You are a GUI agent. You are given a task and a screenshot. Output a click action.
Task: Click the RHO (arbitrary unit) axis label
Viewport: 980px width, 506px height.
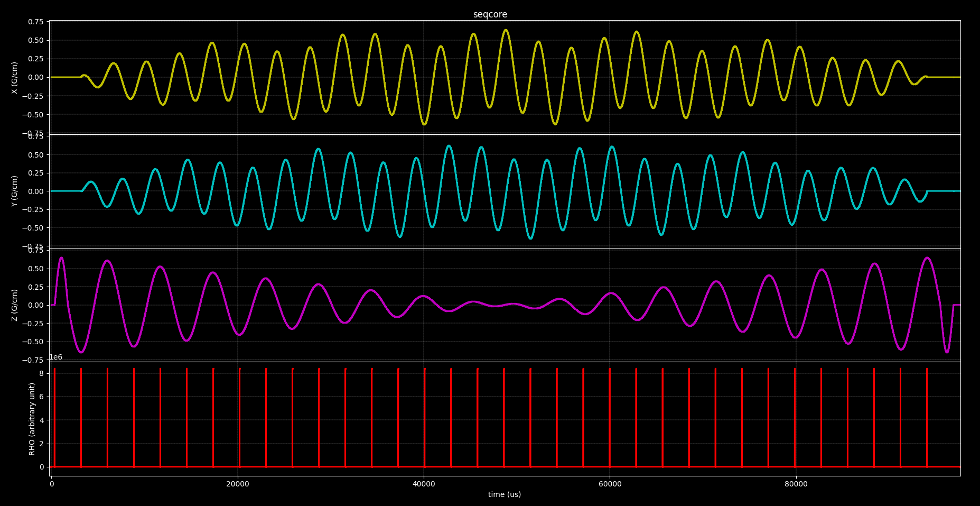click(32, 419)
